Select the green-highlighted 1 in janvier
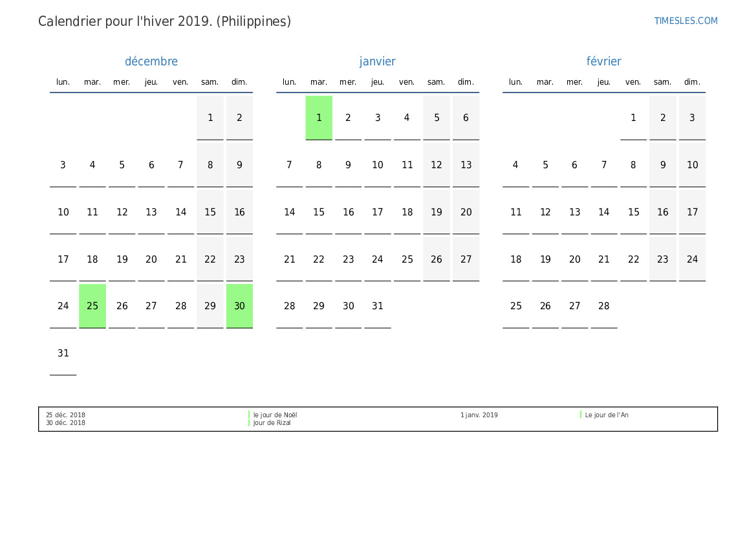 click(x=319, y=118)
